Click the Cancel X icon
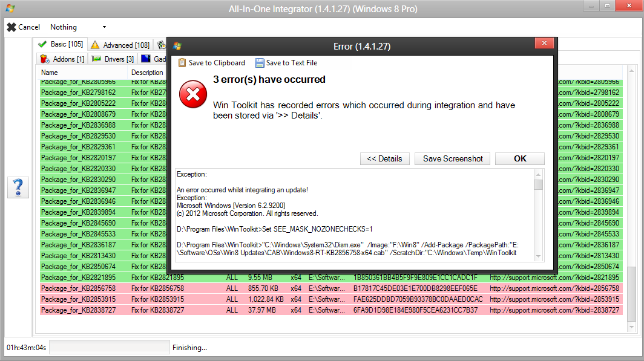Image resolution: width=644 pixels, height=361 pixels. 11,27
